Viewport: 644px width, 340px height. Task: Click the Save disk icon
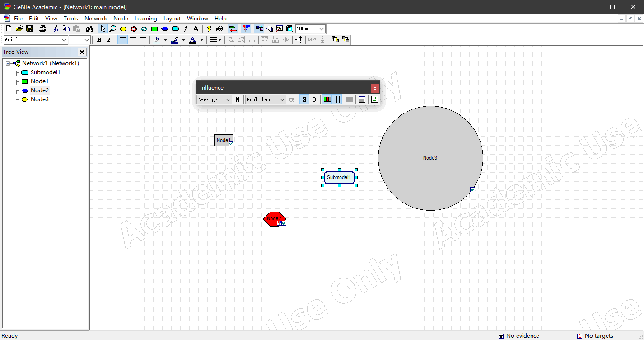click(29, 29)
